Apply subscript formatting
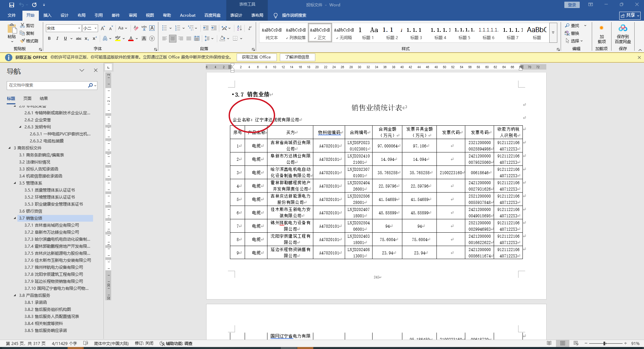This screenshot has height=349, width=644. 87,39
